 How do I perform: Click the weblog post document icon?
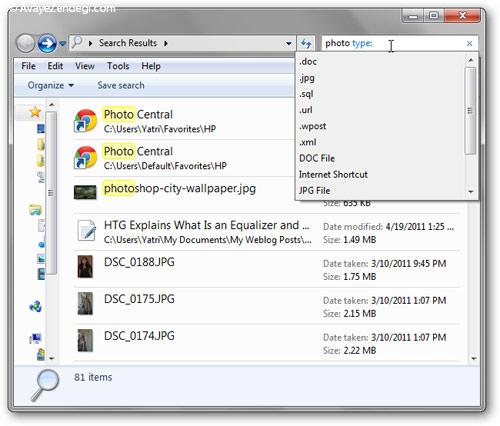coord(86,230)
